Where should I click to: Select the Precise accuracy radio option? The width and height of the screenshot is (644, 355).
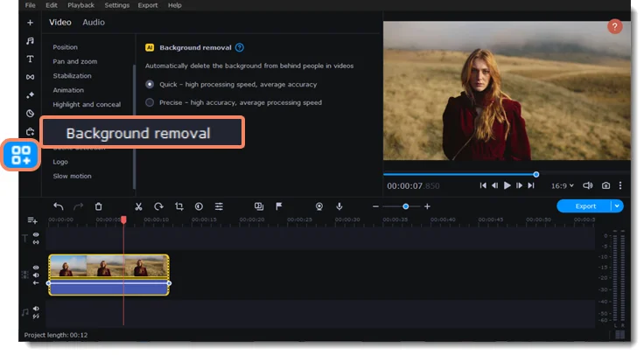pyautogui.click(x=150, y=102)
